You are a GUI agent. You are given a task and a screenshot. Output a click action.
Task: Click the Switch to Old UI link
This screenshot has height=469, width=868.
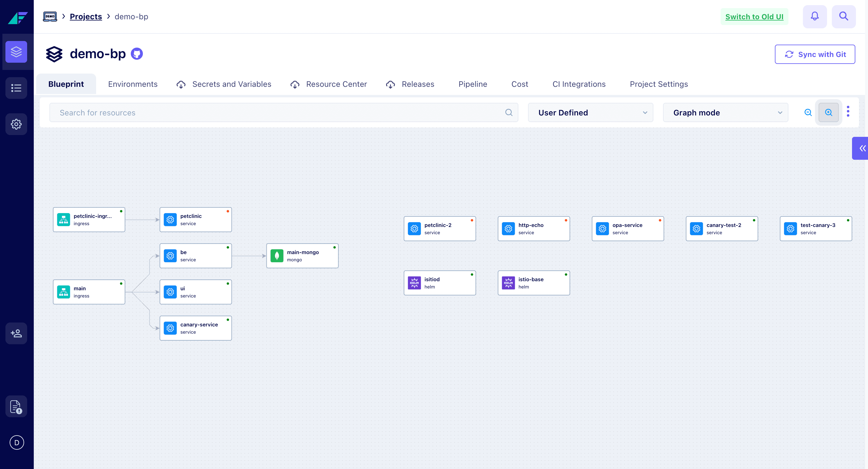754,17
